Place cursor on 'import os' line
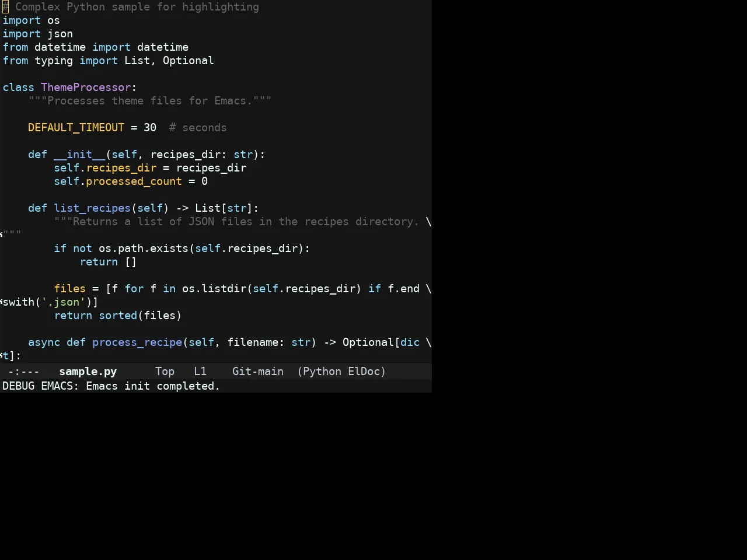Viewport: 747px width, 560px height. pos(31,20)
